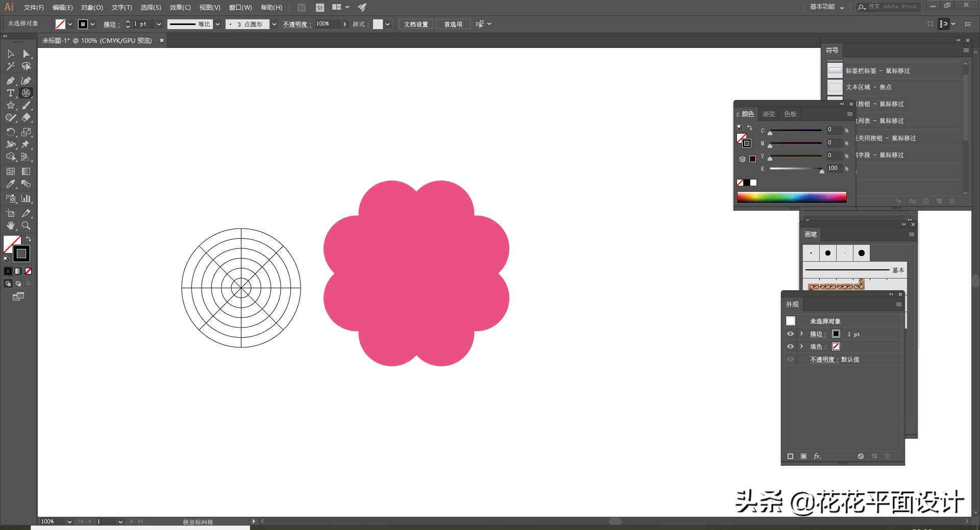Select the Column Graph tool
Screen dimensions: 980x530
point(26,198)
